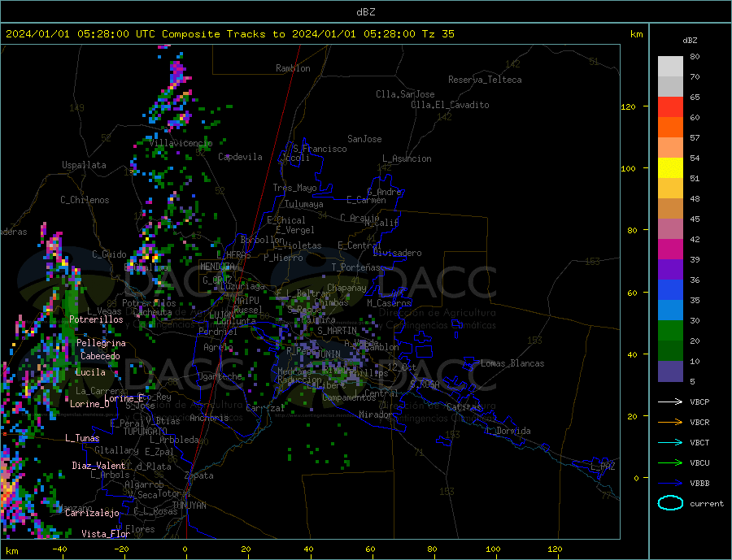The height and width of the screenshot is (560, 732).
Task: Select the VBCT legend label
Action: pos(699,442)
